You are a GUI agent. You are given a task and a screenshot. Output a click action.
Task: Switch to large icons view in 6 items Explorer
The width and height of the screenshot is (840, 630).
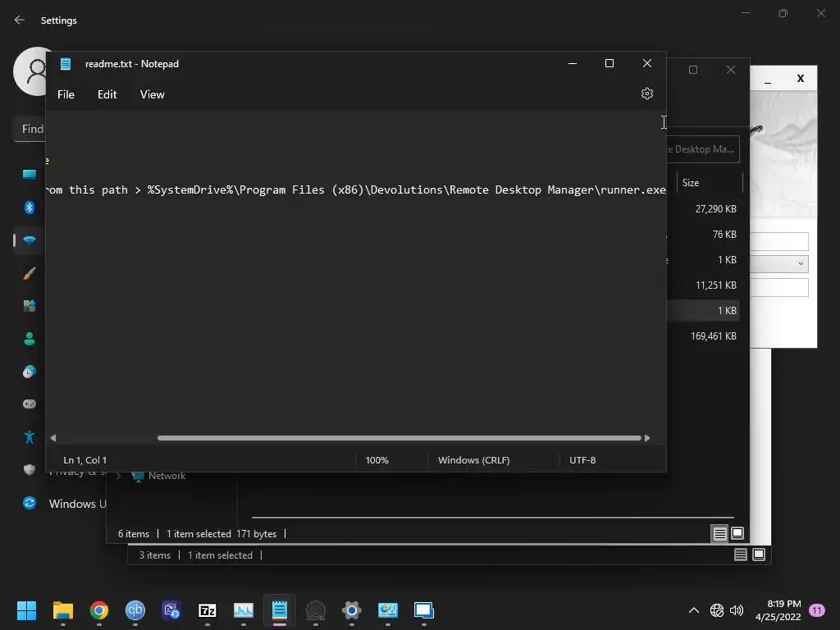[737, 533]
